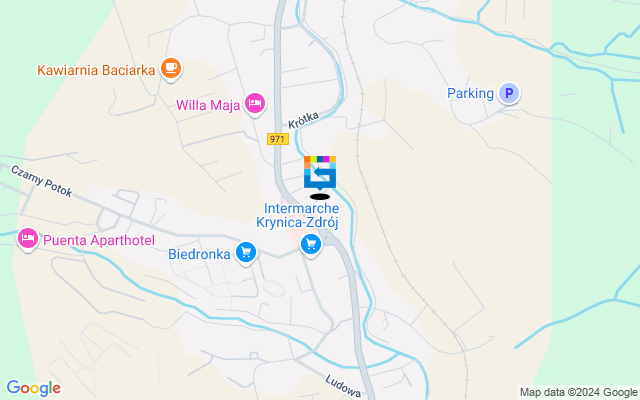Click the Map data ©2024 Google attribution
Screen dimensions: 640x400
point(578,393)
